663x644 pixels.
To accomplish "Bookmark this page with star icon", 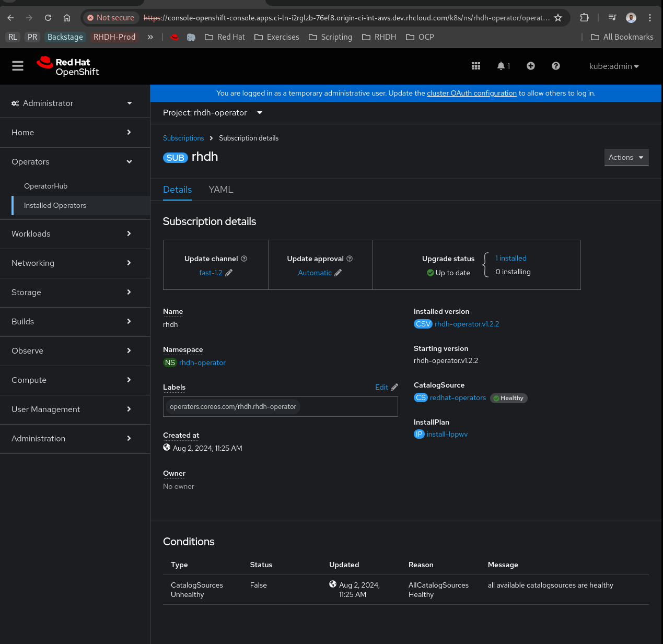I will [x=558, y=18].
